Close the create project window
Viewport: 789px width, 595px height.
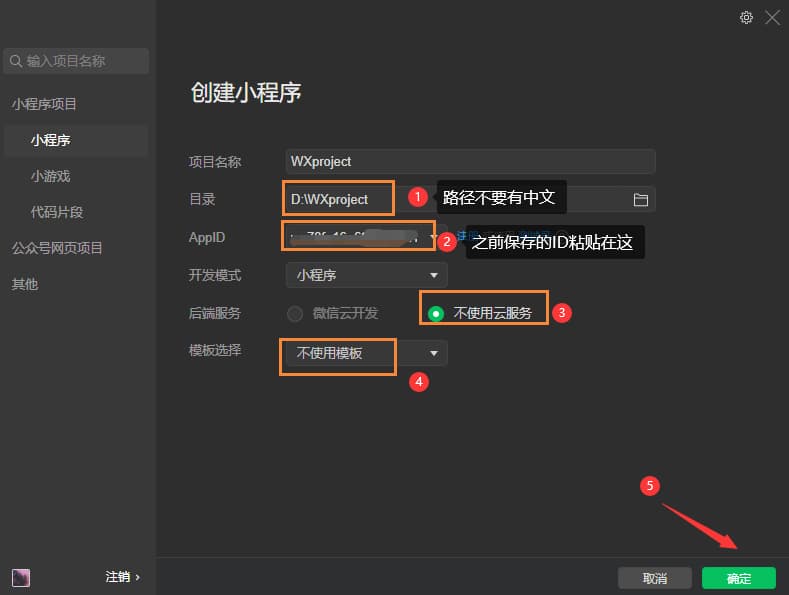point(772,17)
